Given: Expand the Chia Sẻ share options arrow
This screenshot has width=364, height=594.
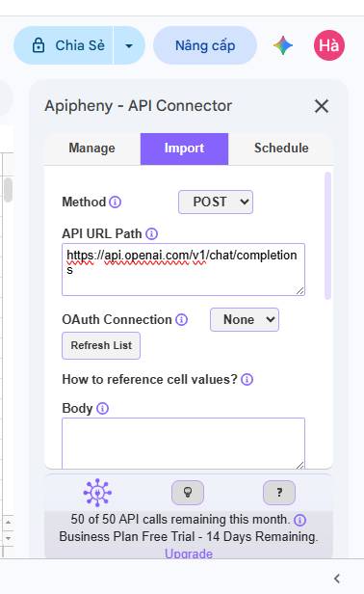Looking at the screenshot, I should pos(129,46).
